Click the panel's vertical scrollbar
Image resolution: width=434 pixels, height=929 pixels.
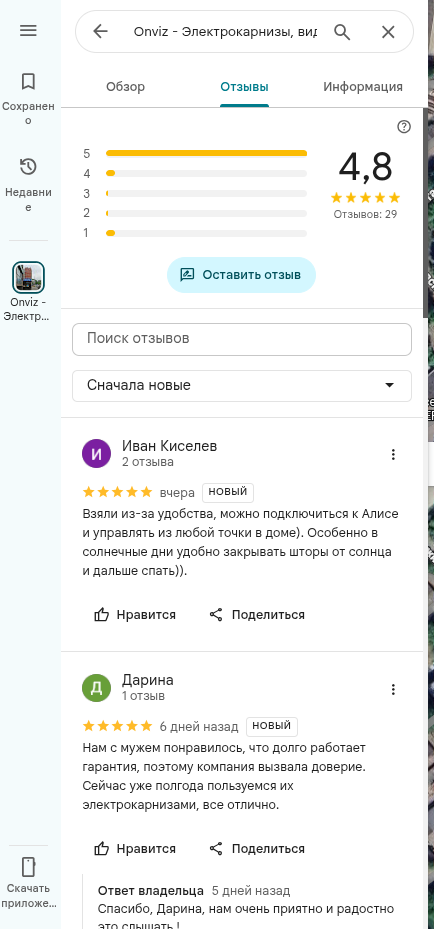click(x=425, y=213)
